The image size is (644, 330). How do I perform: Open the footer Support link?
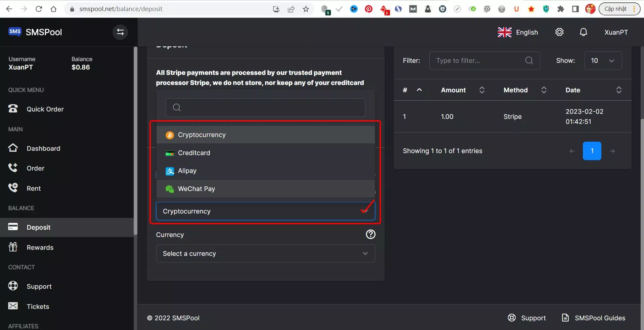(526, 318)
